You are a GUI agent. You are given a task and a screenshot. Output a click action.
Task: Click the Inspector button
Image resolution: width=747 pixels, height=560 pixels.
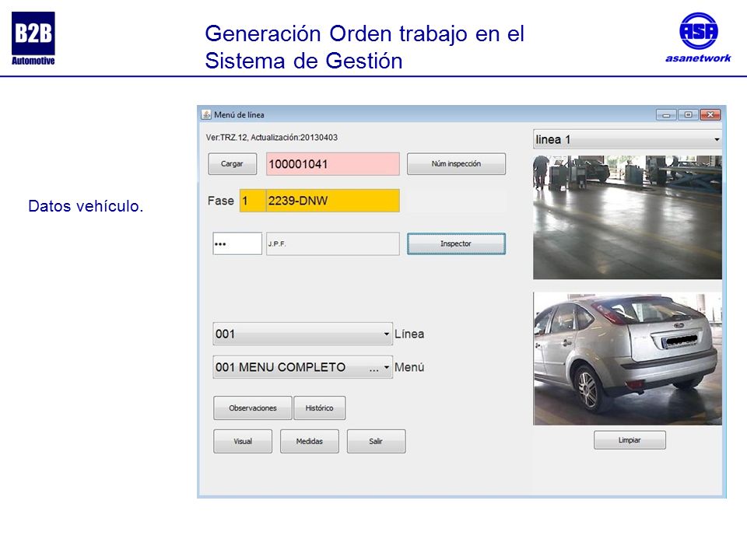[x=456, y=243]
